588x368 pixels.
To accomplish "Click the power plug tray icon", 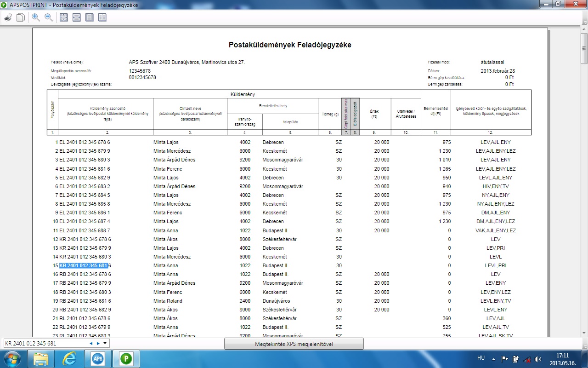I will 515,359.
